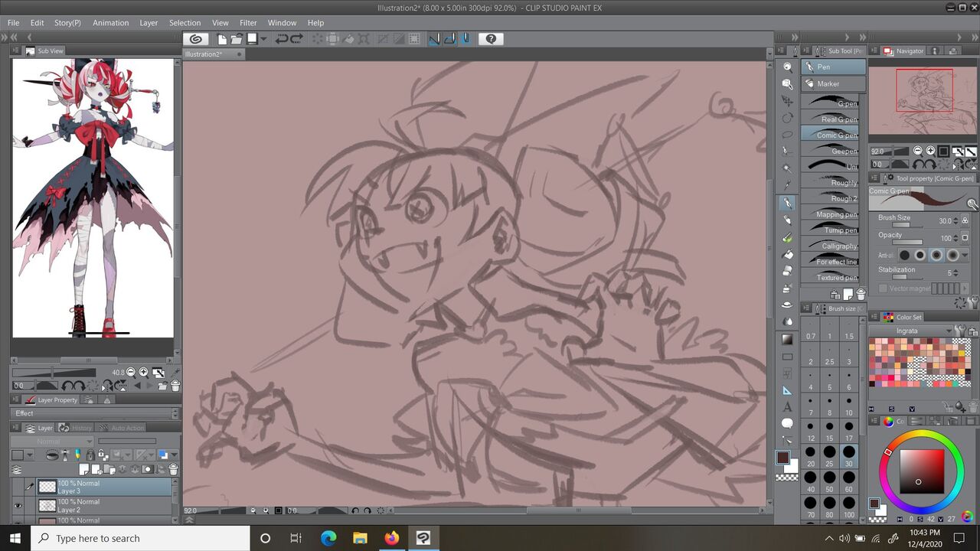The width and height of the screenshot is (980, 551).
Task: Open the Sub Tool panel menu
Action: pos(806,51)
